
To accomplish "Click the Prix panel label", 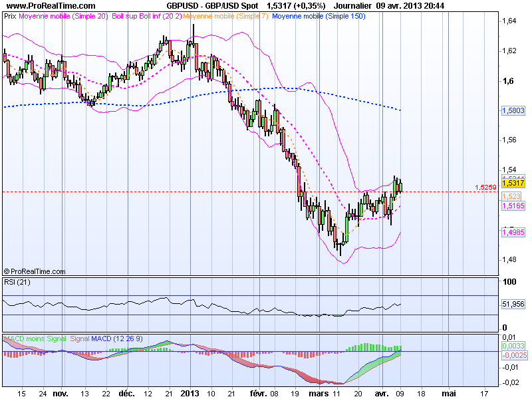I will pos(10,16).
